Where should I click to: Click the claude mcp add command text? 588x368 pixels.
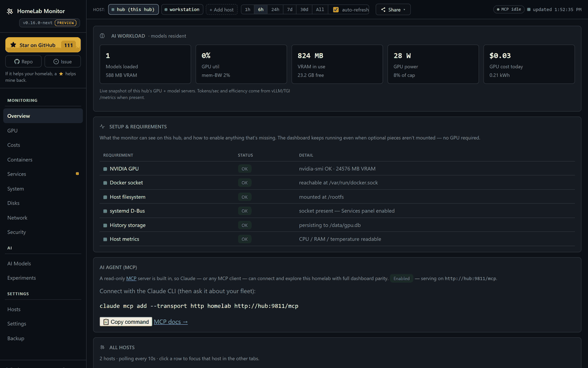[x=199, y=306]
